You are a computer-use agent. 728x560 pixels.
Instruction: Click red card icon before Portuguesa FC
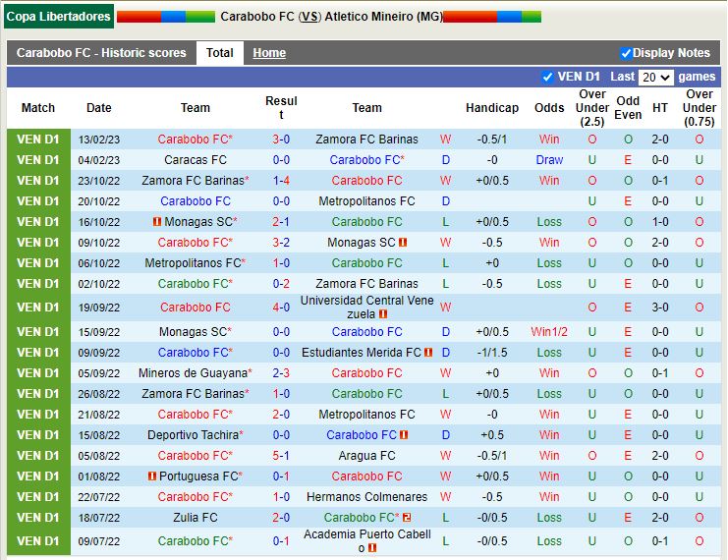(152, 476)
